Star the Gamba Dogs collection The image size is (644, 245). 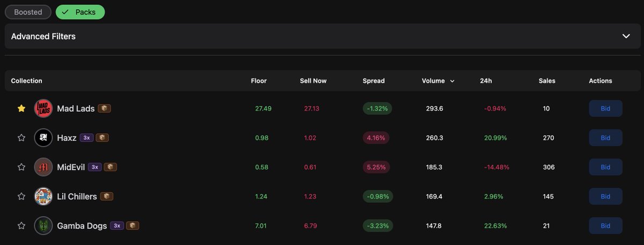click(21, 226)
